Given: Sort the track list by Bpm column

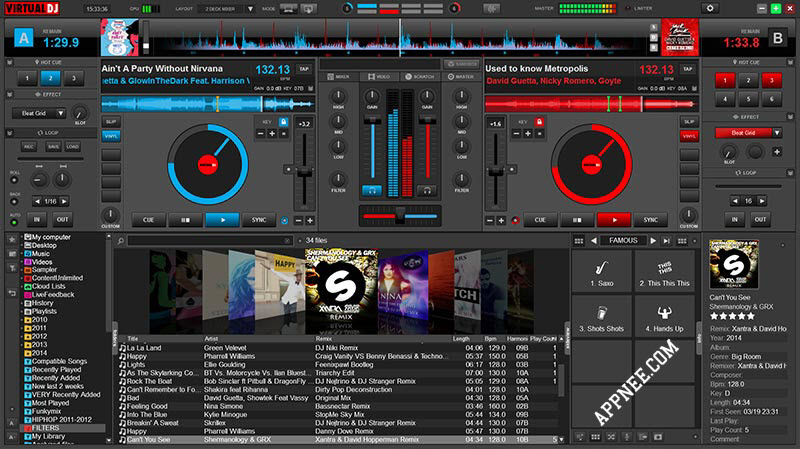Looking at the screenshot, I should 490,339.
